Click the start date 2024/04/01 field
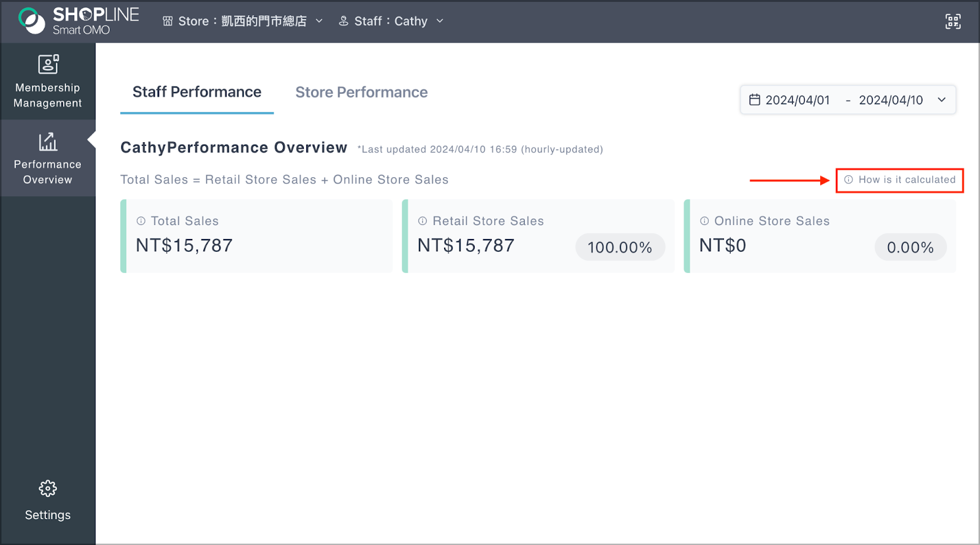The image size is (980, 545). click(x=797, y=100)
